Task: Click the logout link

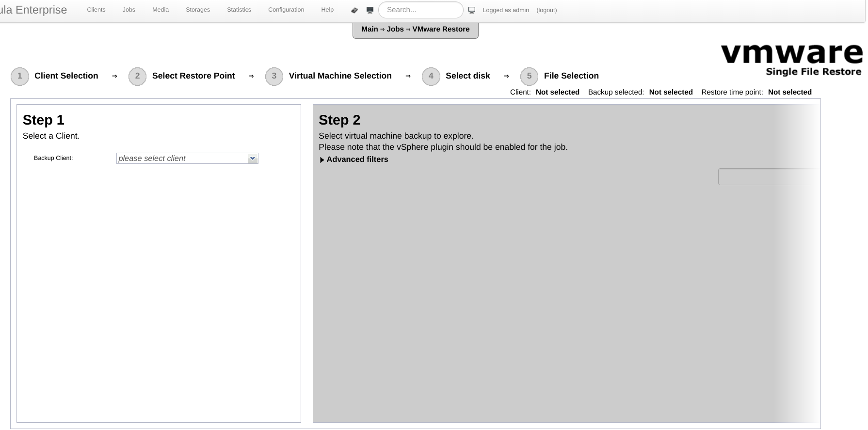Action: click(547, 10)
